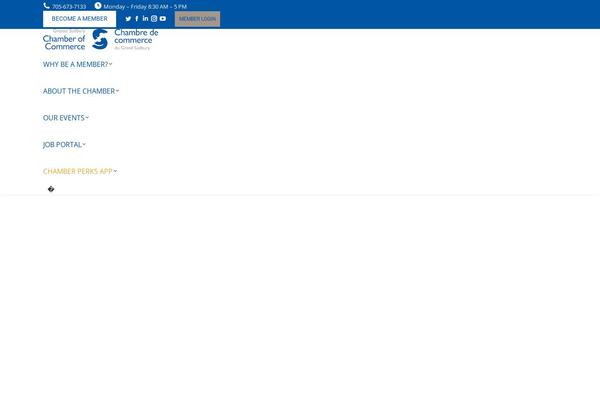Click the Monday – Friday hours text
600x400 pixels.
click(x=145, y=7)
